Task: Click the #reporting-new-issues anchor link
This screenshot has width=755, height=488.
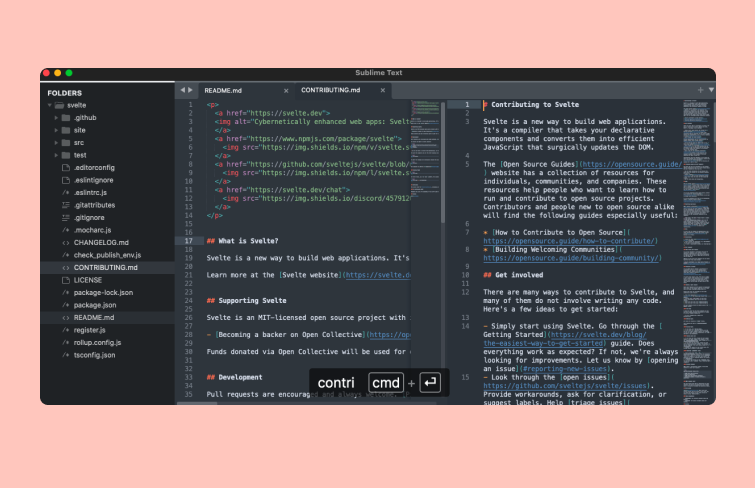Action: (x=567, y=369)
